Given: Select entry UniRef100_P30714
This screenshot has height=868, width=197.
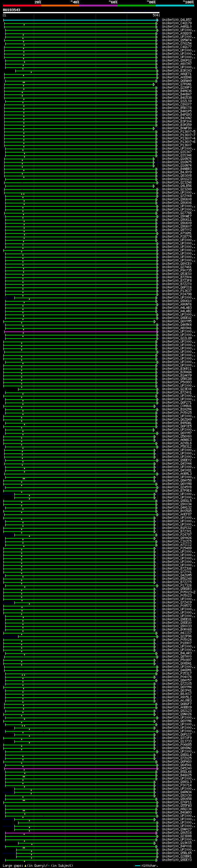Looking at the screenshot, I should [177, 785].
